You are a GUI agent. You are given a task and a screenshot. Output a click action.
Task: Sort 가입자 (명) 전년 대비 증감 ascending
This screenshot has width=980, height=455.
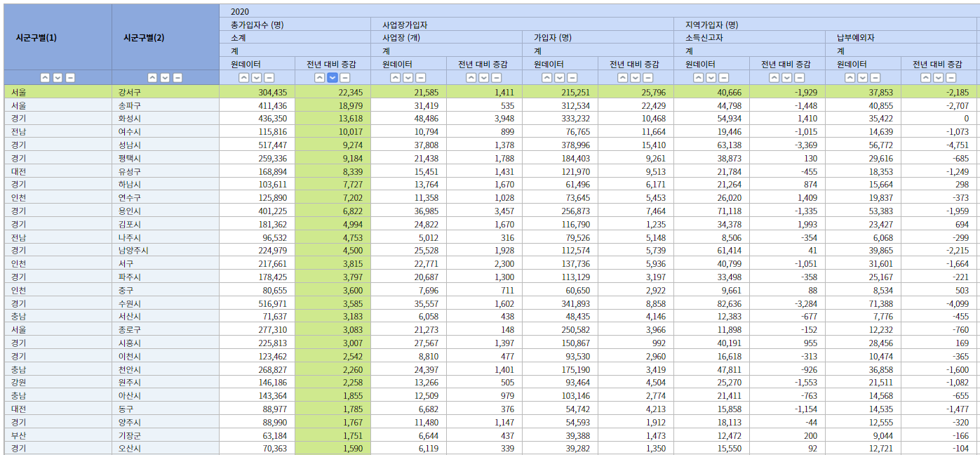coord(623,78)
